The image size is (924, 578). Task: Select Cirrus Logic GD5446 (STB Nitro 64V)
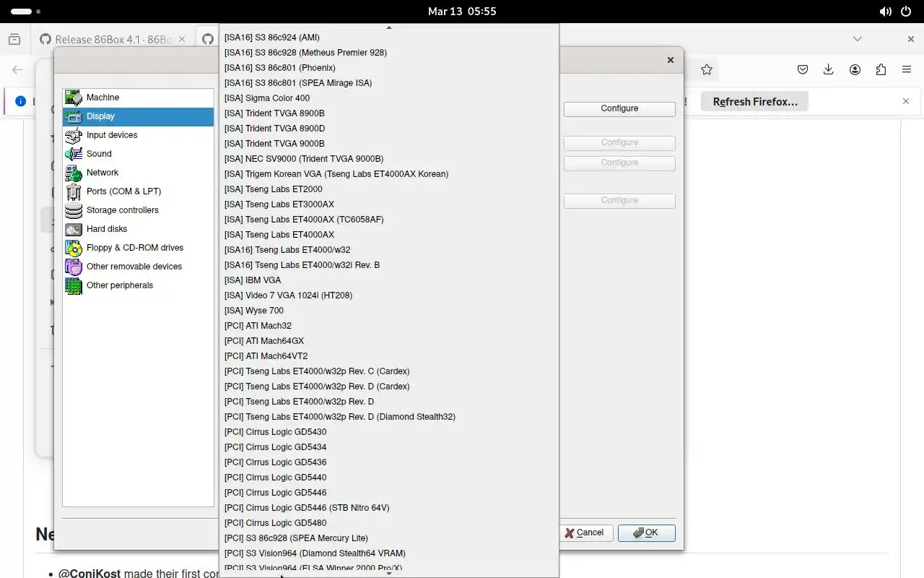[389, 508]
